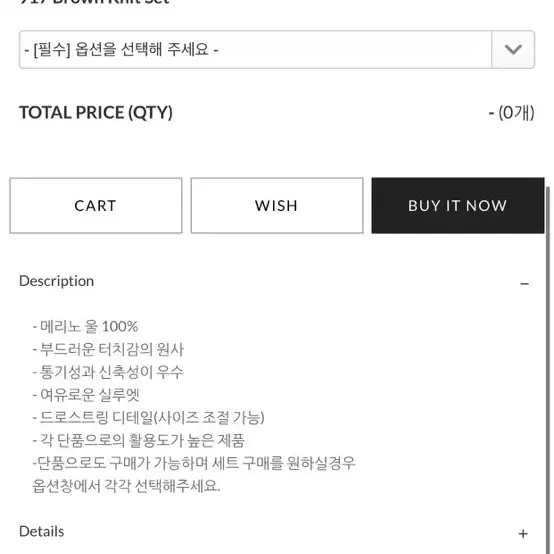Click '옵션창에서 각각 선택해주세요' note
The height and width of the screenshot is (554, 554).
coord(126,486)
